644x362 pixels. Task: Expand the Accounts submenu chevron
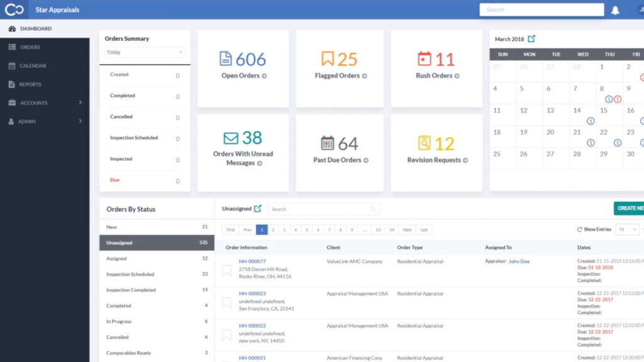tap(80, 102)
